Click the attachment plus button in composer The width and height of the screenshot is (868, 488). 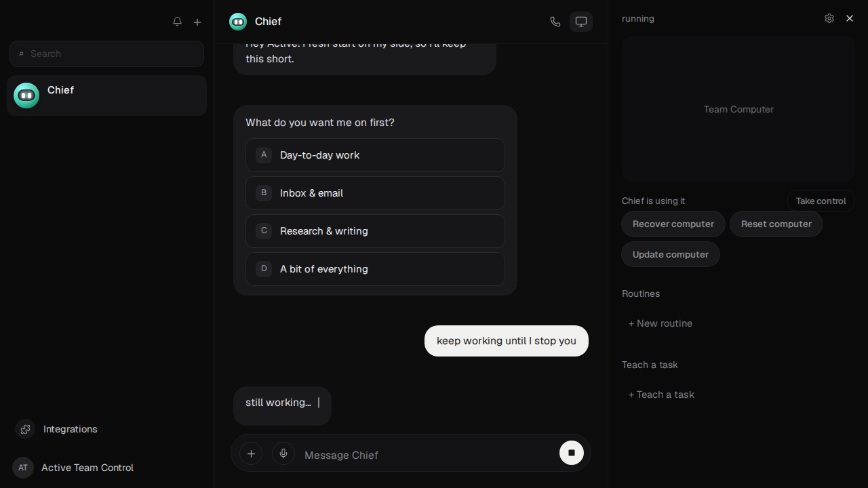coord(251,453)
